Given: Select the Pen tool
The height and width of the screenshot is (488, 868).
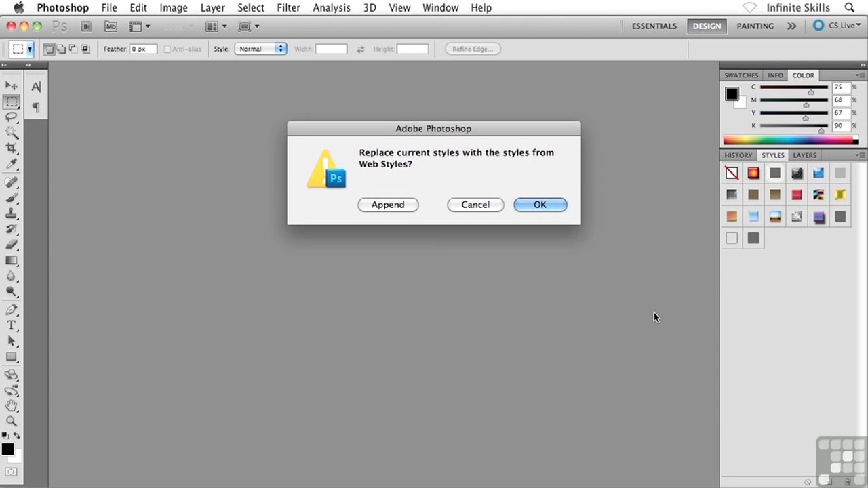Looking at the screenshot, I should click(x=12, y=310).
